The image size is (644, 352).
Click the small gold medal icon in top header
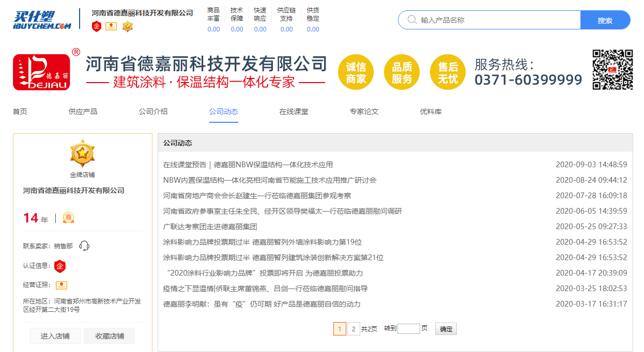coord(127,26)
